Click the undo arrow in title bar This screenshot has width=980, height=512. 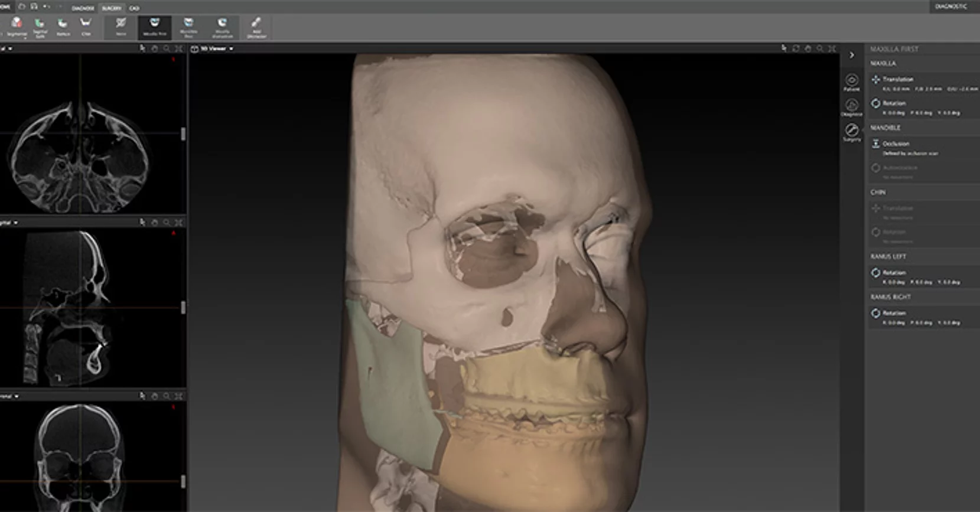[x=45, y=7]
